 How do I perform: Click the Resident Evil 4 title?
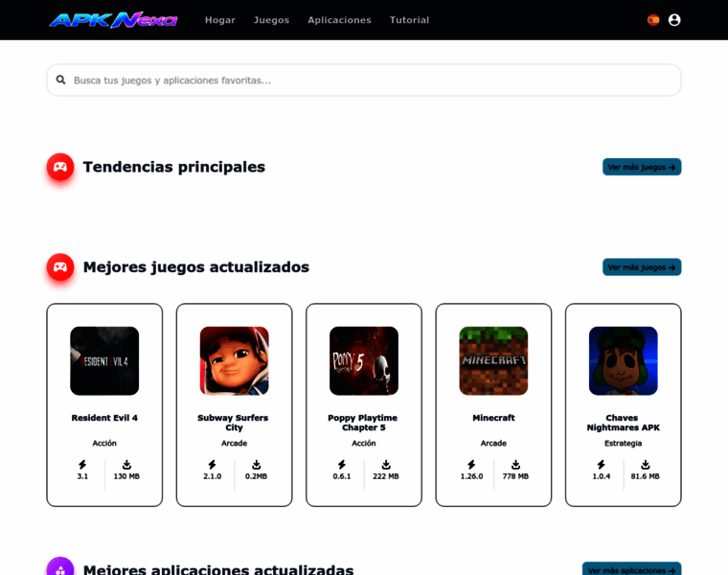pos(104,418)
